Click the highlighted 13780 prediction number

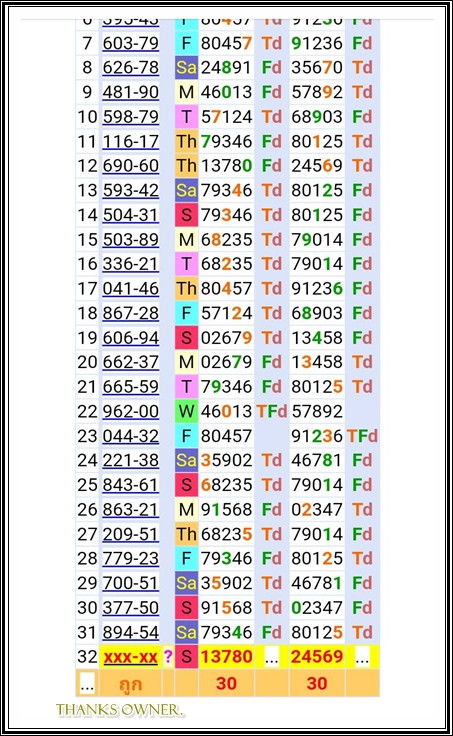click(x=226, y=657)
